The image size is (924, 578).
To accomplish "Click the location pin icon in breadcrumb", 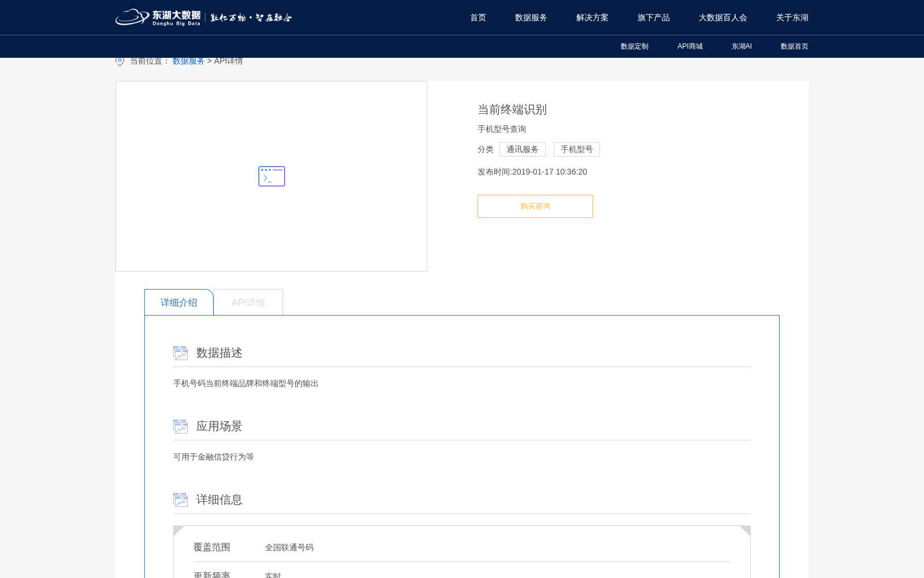I will [x=120, y=61].
